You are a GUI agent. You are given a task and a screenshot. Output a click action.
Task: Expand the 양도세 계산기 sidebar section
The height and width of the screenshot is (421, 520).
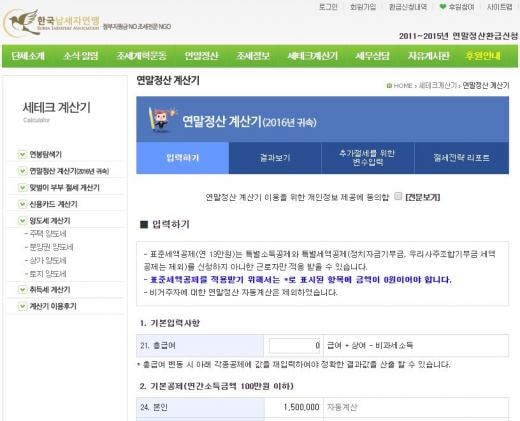click(x=50, y=221)
